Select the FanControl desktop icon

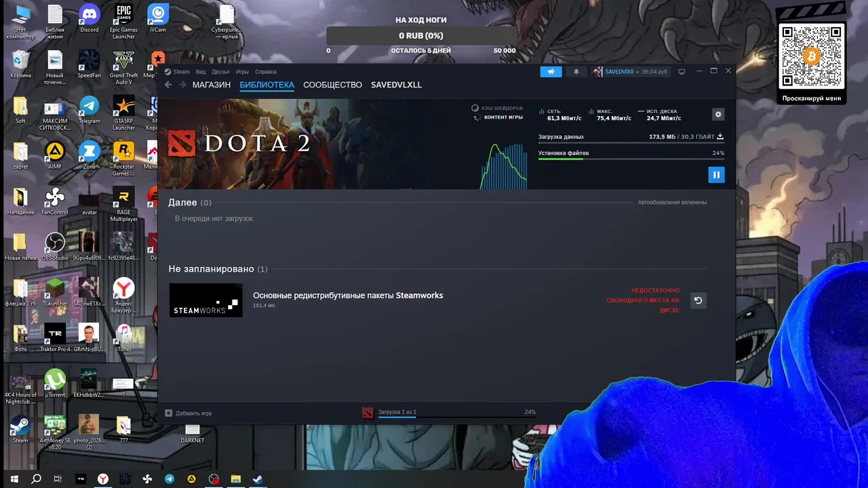point(54,201)
